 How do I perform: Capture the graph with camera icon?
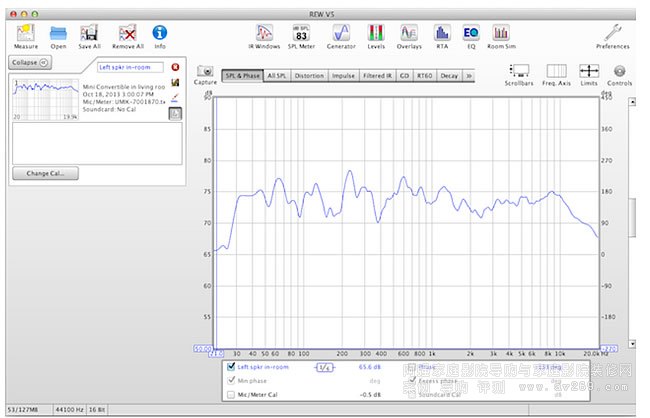pos(206,72)
